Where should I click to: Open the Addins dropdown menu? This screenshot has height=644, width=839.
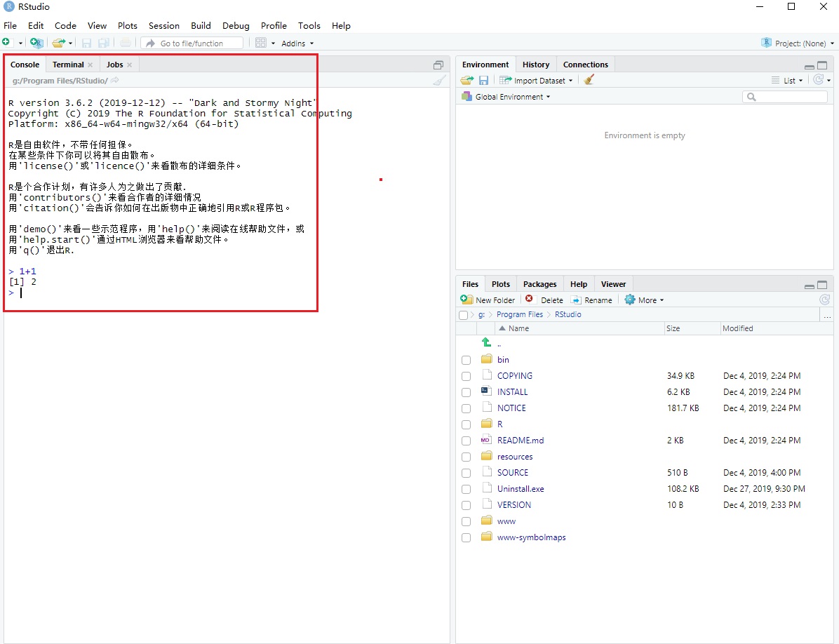(297, 43)
